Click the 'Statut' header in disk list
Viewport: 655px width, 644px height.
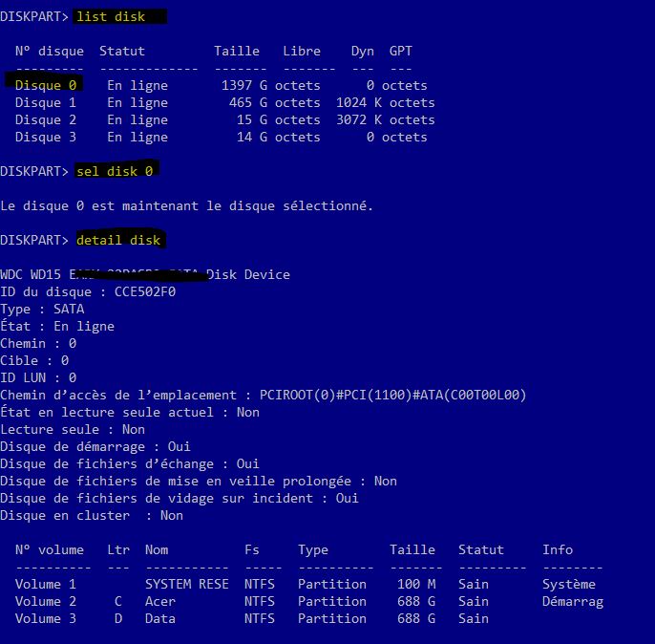122,51
